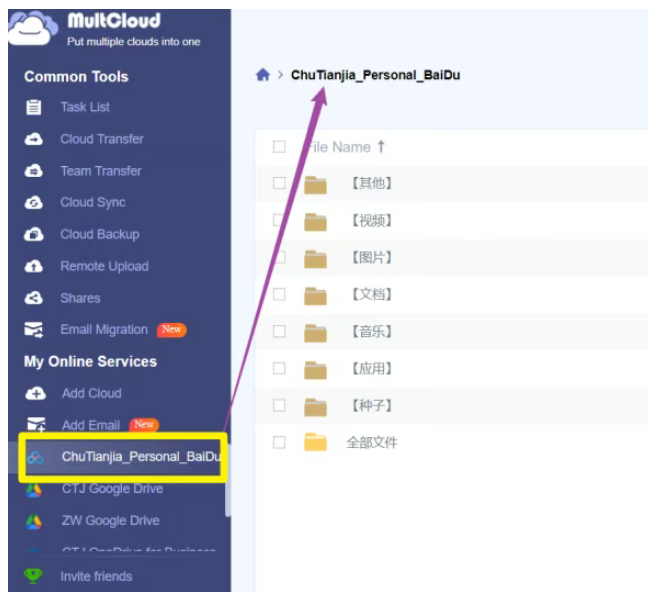Check the box for 【种子】 folder
648x592 pixels.
[x=279, y=405]
